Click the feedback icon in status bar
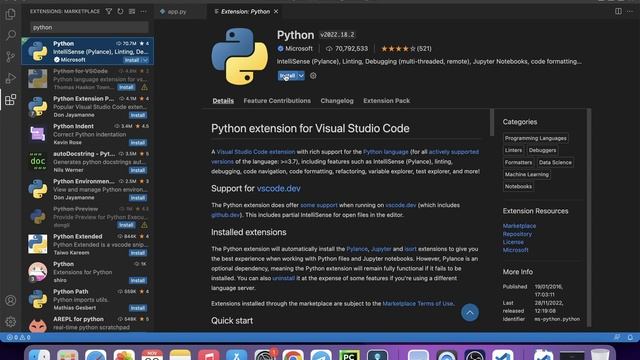Viewport: 640px width, 360px height. (x=617, y=338)
